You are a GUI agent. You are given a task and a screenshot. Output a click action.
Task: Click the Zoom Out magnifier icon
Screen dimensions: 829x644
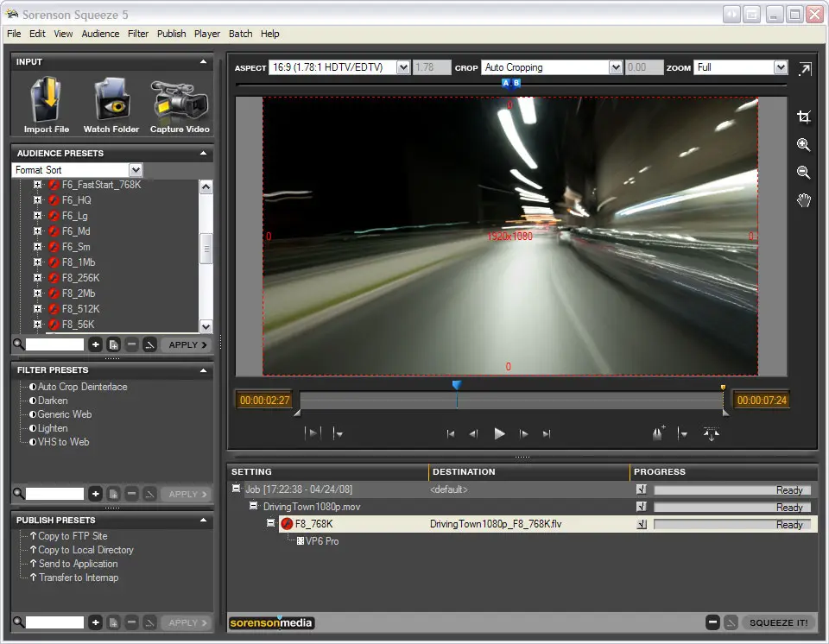[x=804, y=173]
